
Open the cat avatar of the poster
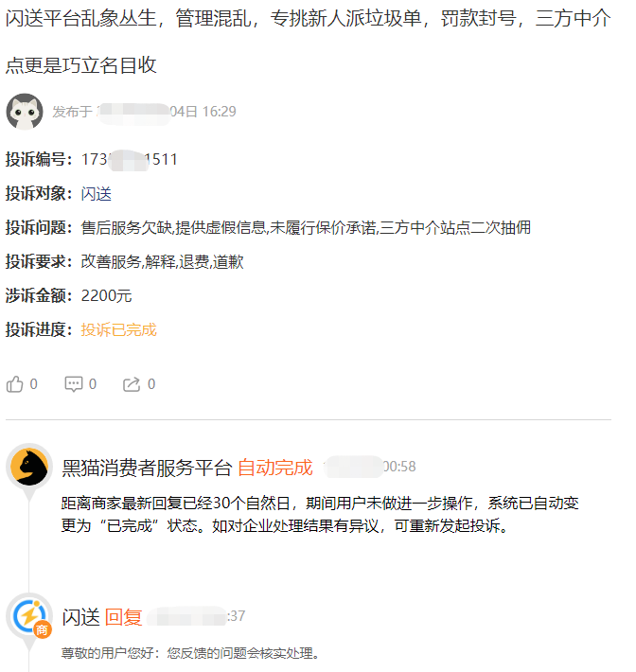(25, 112)
